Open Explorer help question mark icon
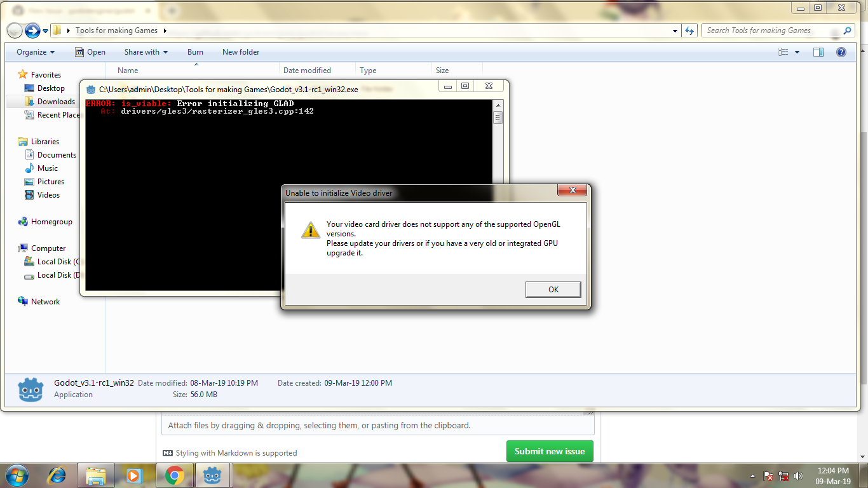This screenshot has height=488, width=868. [841, 52]
